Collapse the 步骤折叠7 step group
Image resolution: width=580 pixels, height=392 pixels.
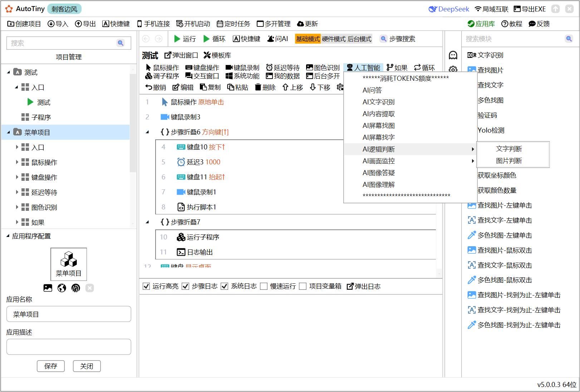(147, 222)
